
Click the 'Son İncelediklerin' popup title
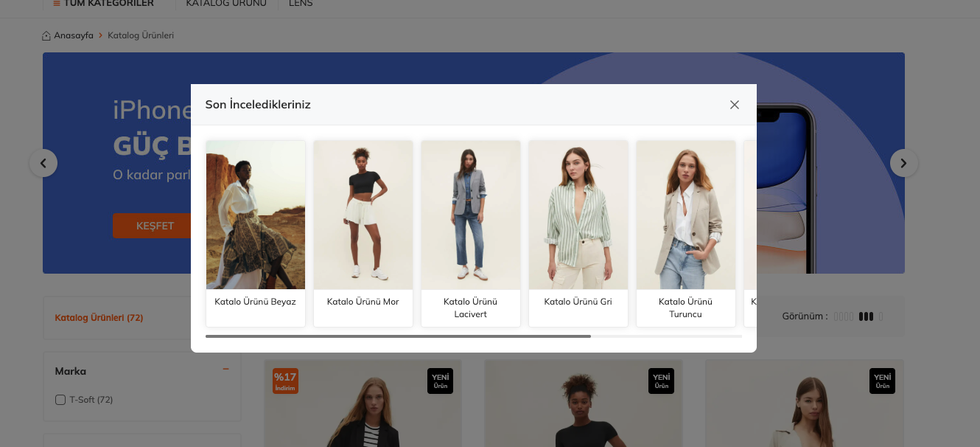pos(258,105)
